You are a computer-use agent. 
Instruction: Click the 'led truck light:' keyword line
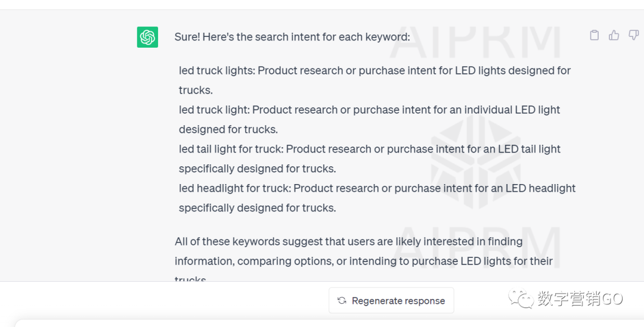[x=369, y=110]
